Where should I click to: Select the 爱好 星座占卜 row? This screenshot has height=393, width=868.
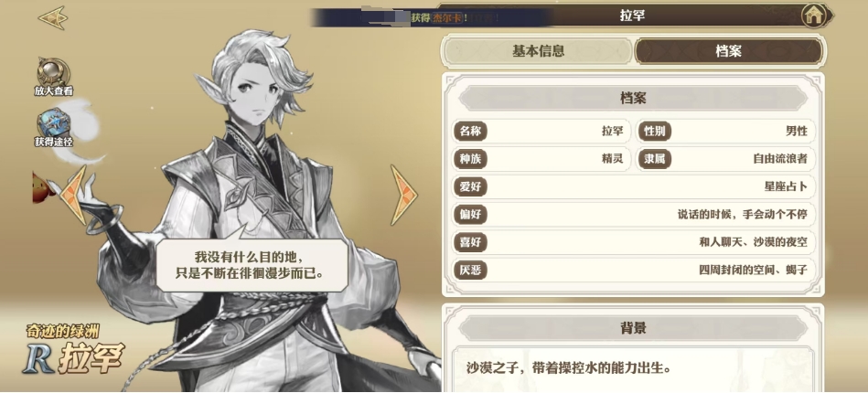coord(633,186)
